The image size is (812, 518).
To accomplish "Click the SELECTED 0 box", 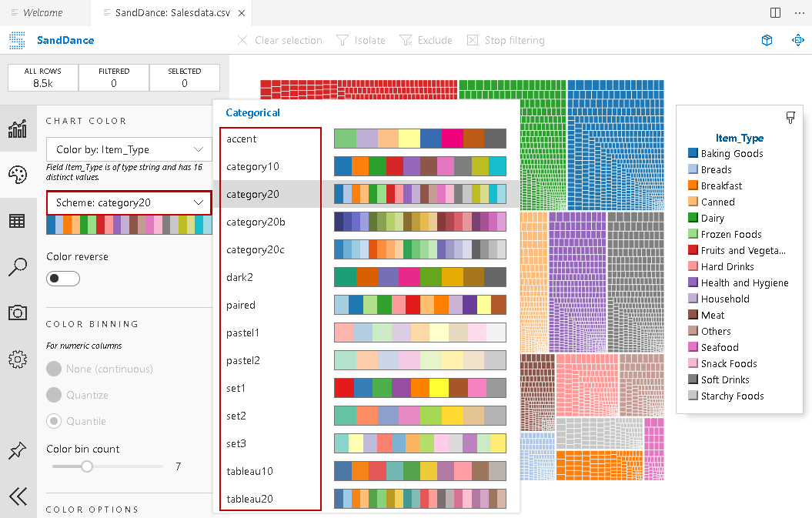I will point(185,78).
